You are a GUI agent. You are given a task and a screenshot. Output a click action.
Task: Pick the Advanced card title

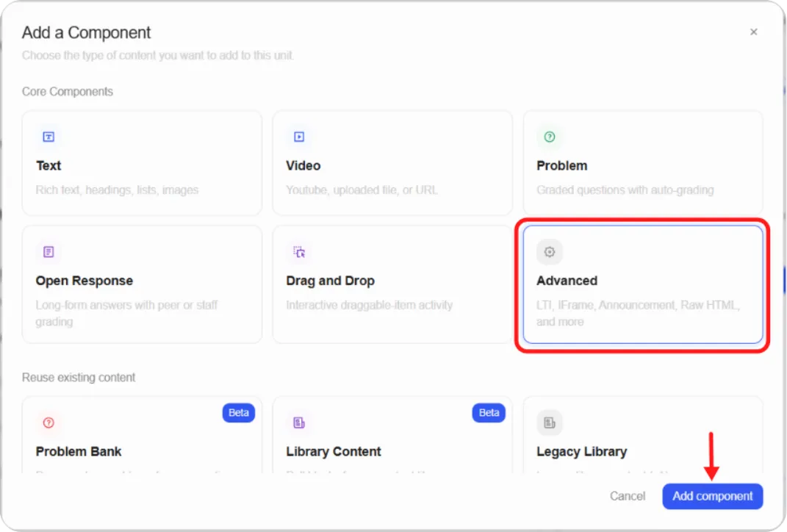click(x=567, y=281)
